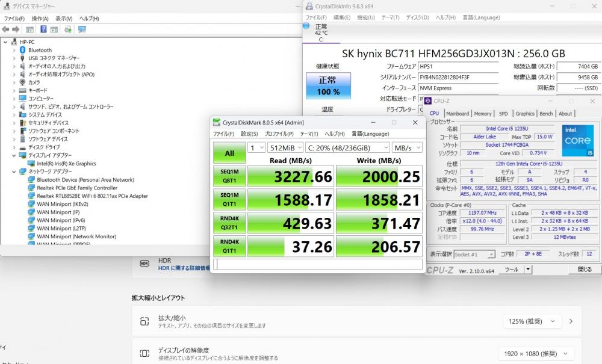Click the CrystalDiskMark title bar app icon

pos(217,122)
